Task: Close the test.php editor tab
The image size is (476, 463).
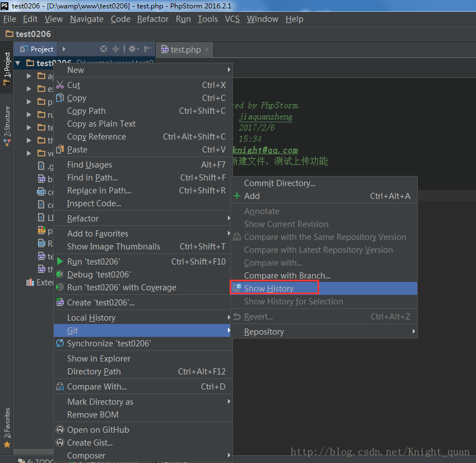Action: 207,49
